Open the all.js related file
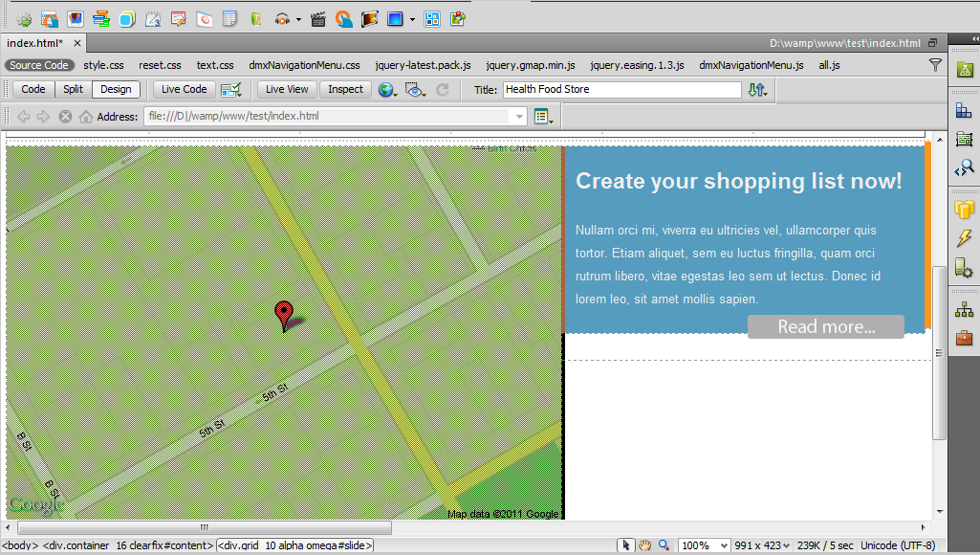The width and height of the screenshot is (980, 555). tap(829, 65)
